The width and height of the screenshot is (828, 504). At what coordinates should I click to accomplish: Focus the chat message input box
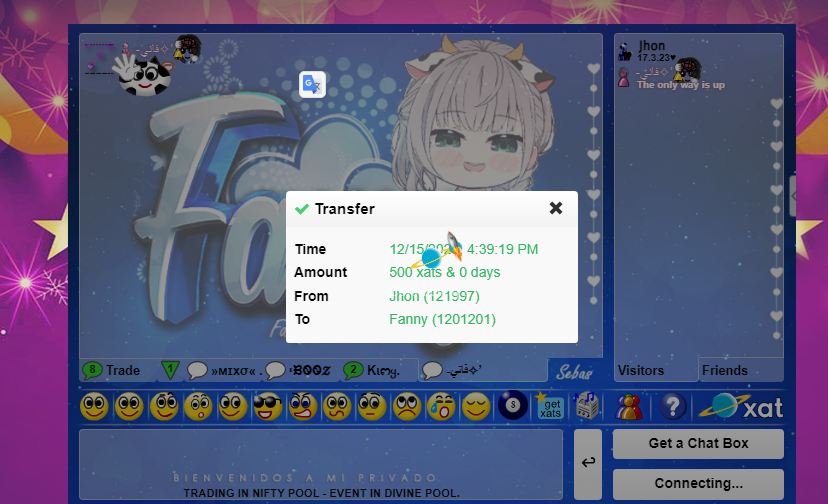(x=321, y=464)
